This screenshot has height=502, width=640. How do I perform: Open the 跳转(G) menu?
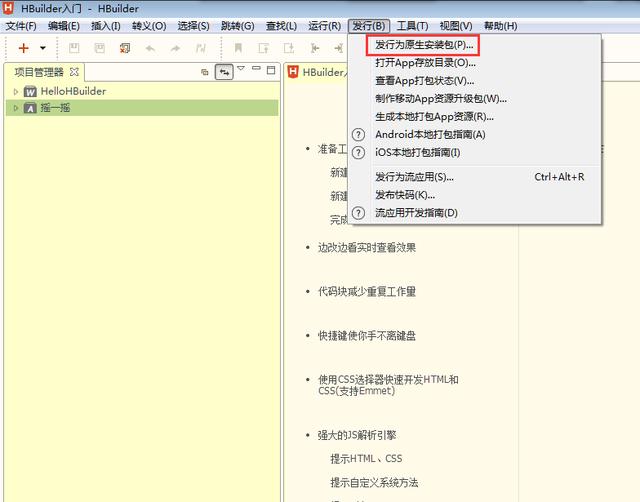238,26
